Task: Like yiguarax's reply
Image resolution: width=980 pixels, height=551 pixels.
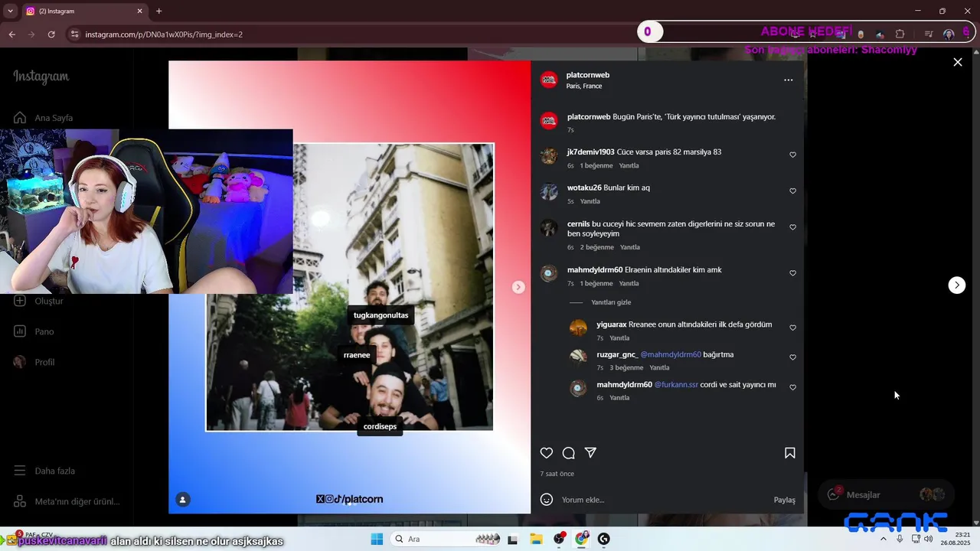Action: (x=792, y=328)
